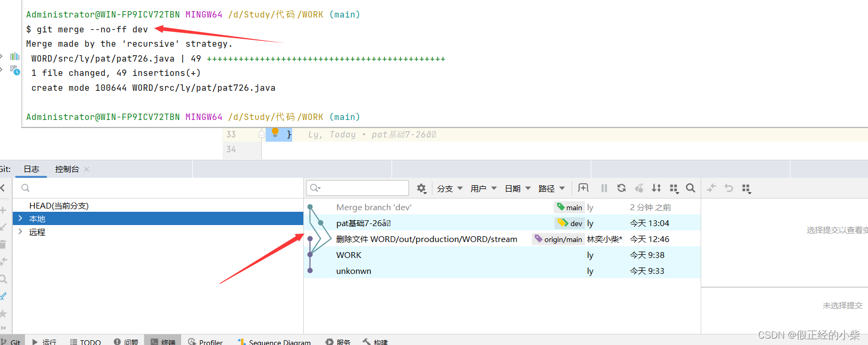Open the 分支 filter dropdown
Viewport: 868px width, 345px height.
point(449,188)
